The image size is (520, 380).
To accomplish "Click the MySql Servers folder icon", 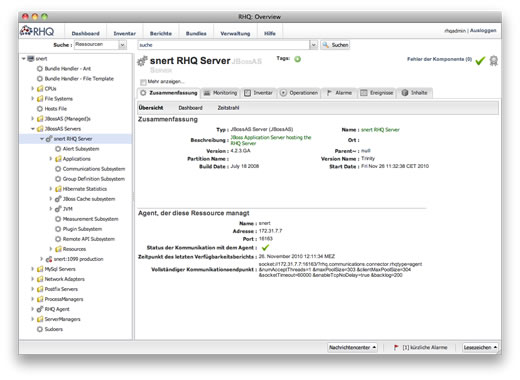I will coord(40,269).
